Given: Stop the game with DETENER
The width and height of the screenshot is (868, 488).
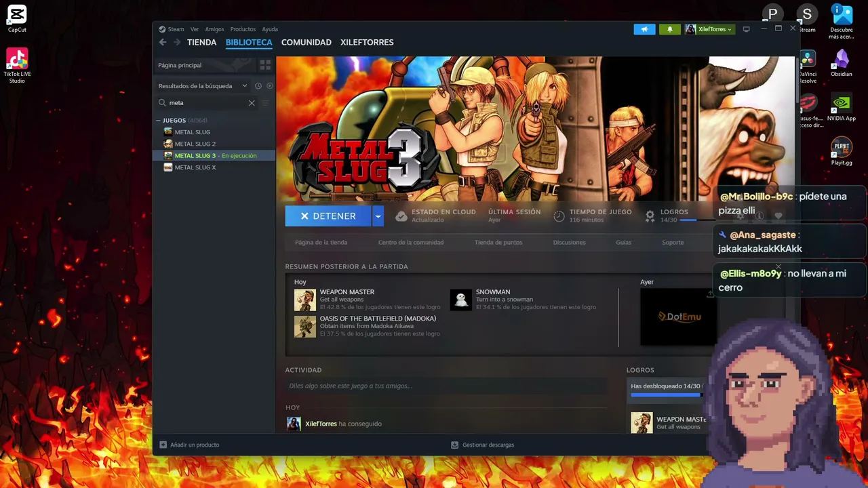Looking at the screenshot, I should pos(328,216).
